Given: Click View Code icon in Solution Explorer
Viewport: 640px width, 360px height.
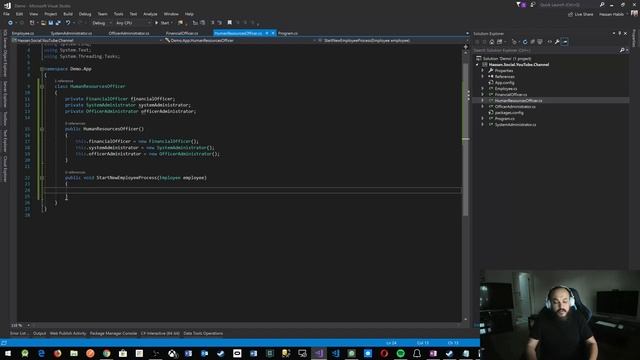Looking at the screenshot, I should click(549, 42).
